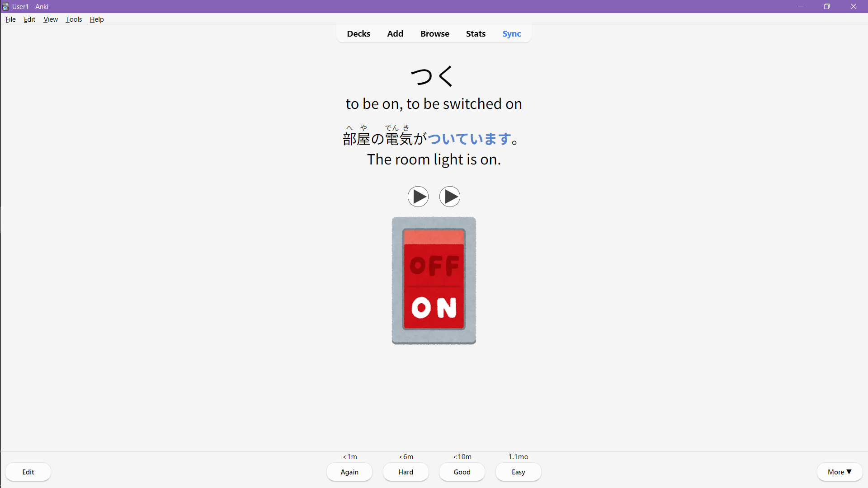Image resolution: width=868 pixels, height=488 pixels.
Task: Show the Stats page
Action: click(476, 34)
